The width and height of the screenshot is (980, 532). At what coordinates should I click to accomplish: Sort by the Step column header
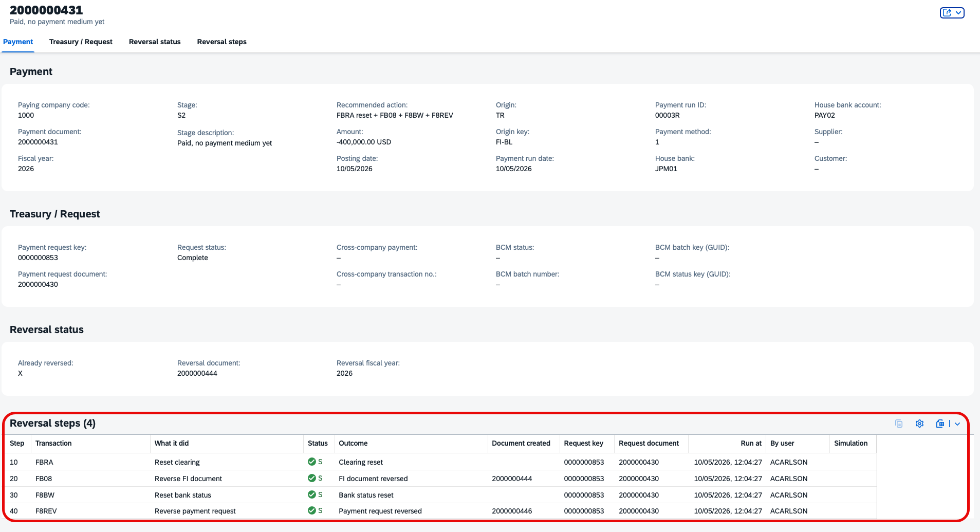tap(17, 443)
